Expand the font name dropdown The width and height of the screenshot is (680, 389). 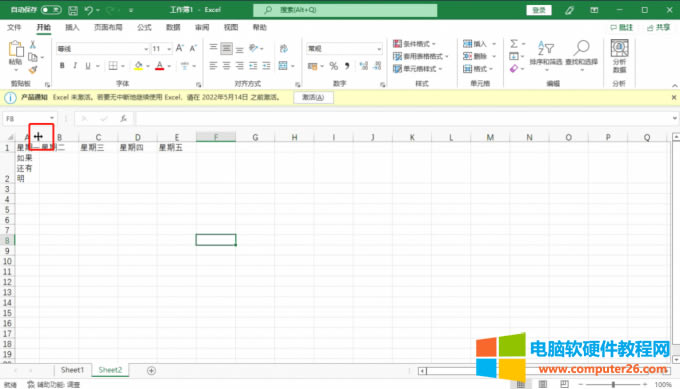click(x=146, y=49)
